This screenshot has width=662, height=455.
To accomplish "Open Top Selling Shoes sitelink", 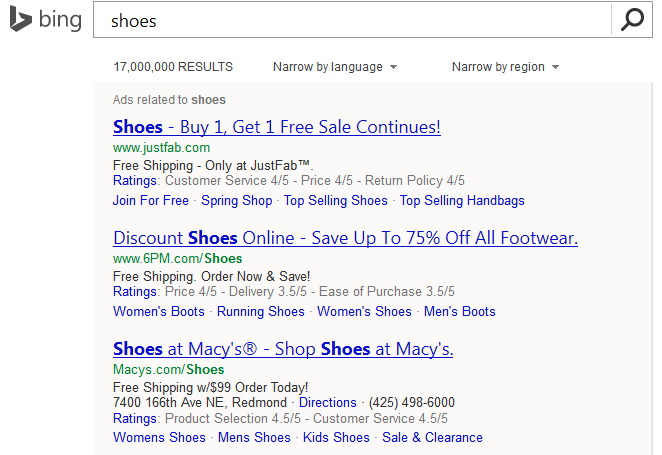I will (x=335, y=200).
